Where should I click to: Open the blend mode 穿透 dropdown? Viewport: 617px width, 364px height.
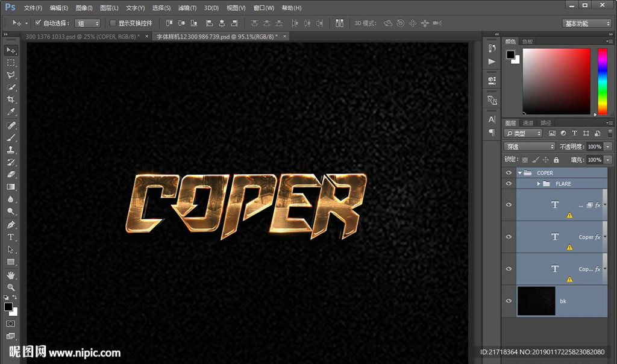[530, 146]
